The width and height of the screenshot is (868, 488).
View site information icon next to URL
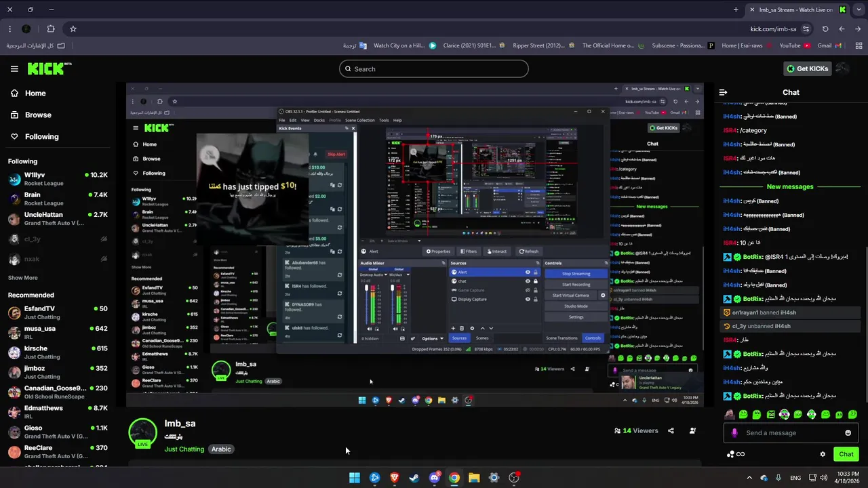806,29
